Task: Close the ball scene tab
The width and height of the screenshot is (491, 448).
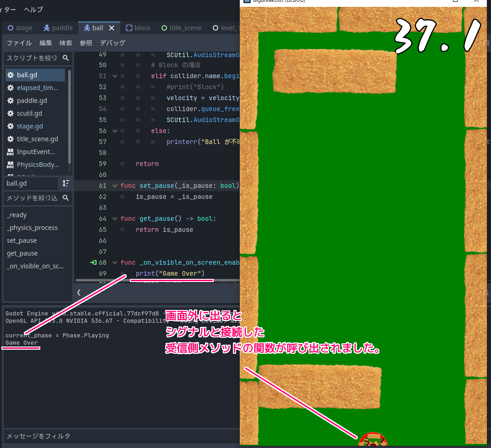Action: click(112, 28)
